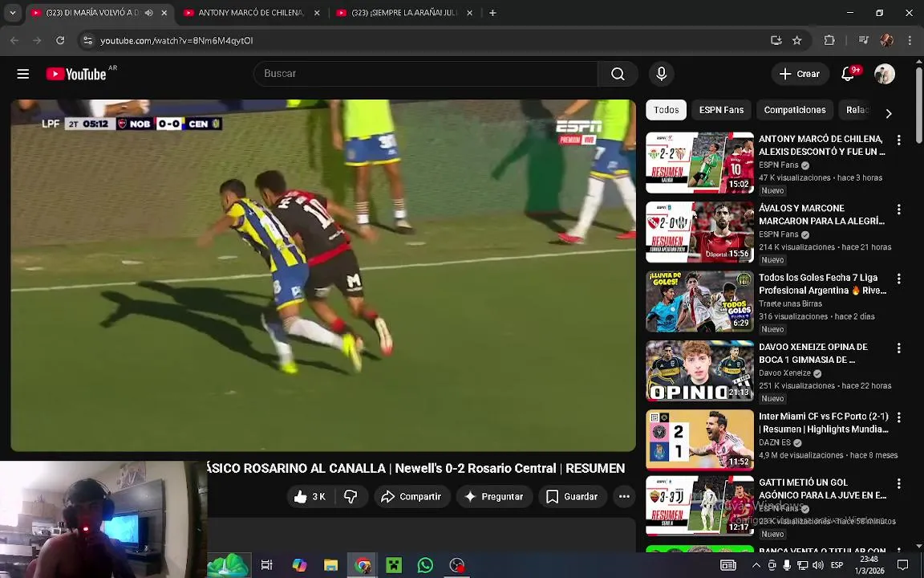Open Windows notification center

[x=903, y=565]
